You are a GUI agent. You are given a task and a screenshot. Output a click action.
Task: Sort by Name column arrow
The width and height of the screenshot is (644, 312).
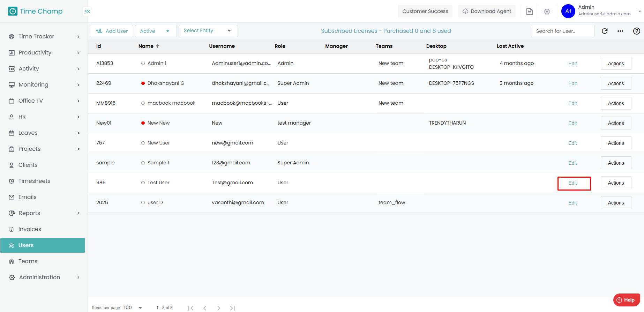tap(158, 46)
